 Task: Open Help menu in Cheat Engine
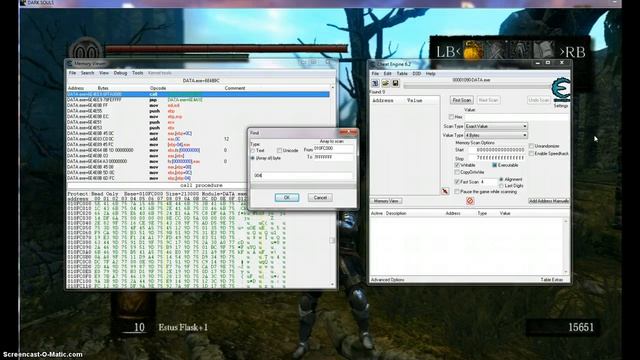click(x=431, y=73)
